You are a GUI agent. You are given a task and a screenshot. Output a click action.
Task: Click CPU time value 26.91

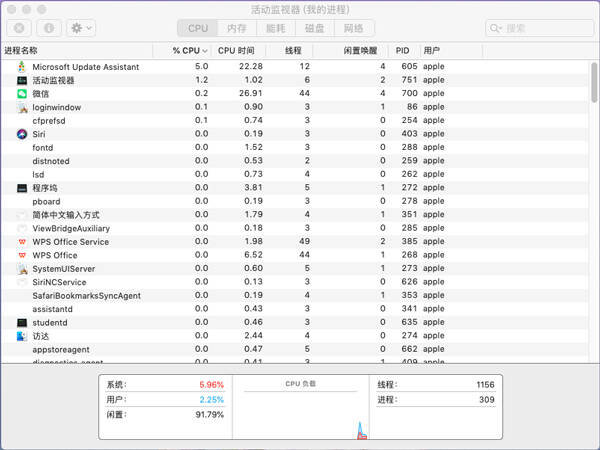251,93
